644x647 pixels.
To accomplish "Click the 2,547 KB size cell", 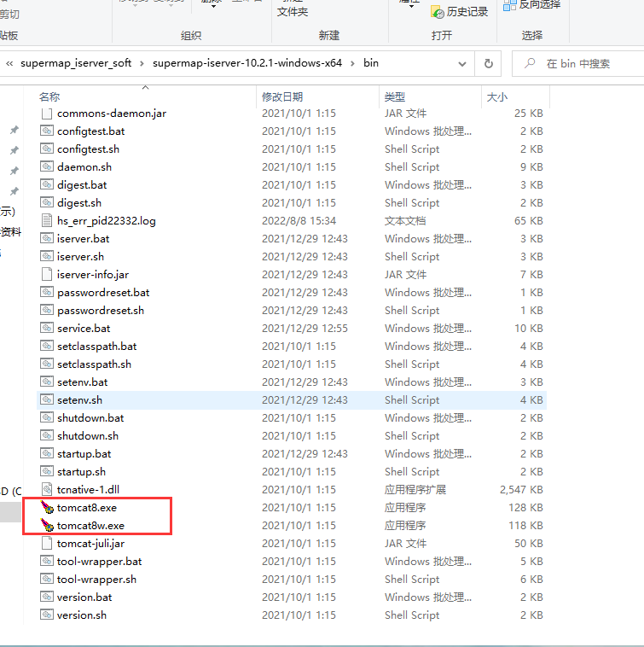I will click(521, 490).
